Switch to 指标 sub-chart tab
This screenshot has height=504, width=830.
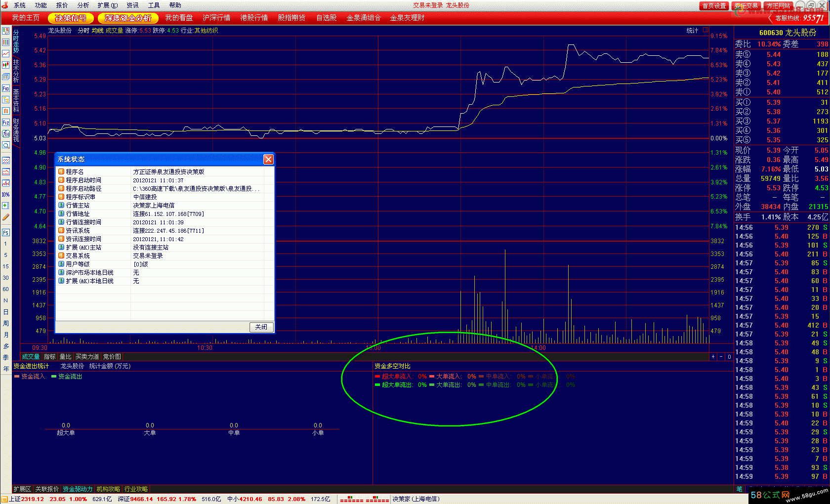coord(49,357)
